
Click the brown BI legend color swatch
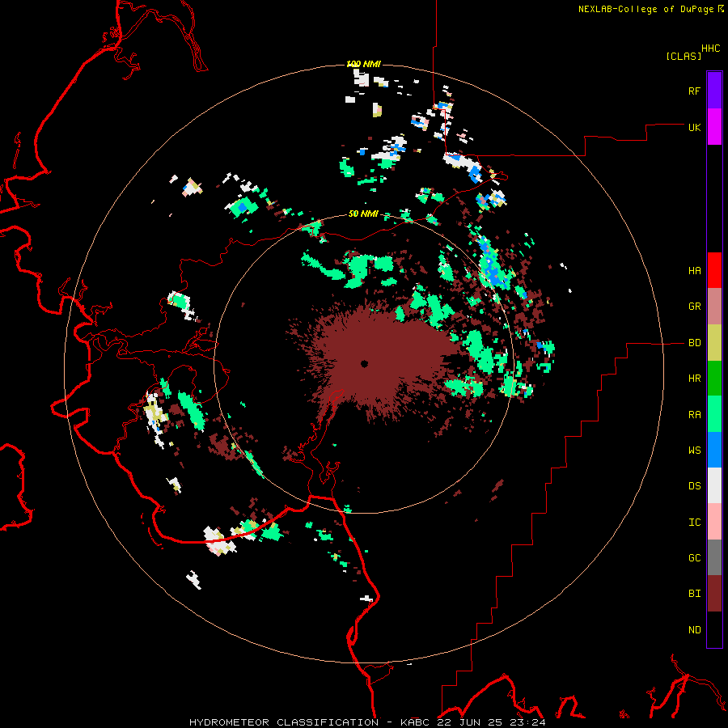714,594
